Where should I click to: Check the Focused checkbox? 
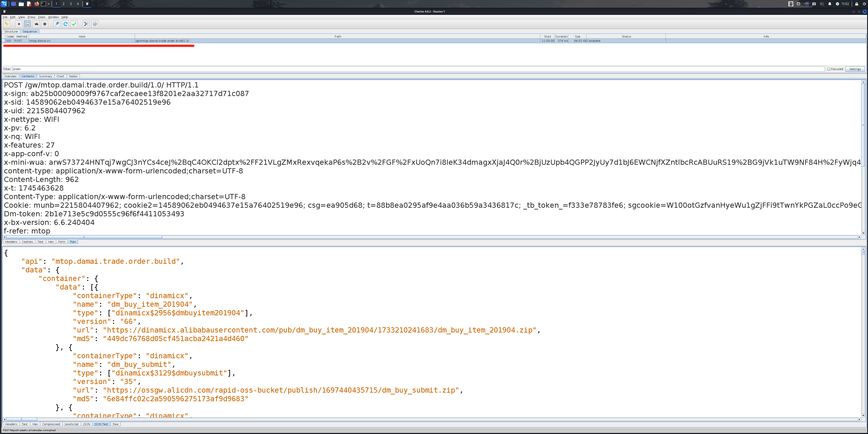pyautogui.click(x=829, y=69)
